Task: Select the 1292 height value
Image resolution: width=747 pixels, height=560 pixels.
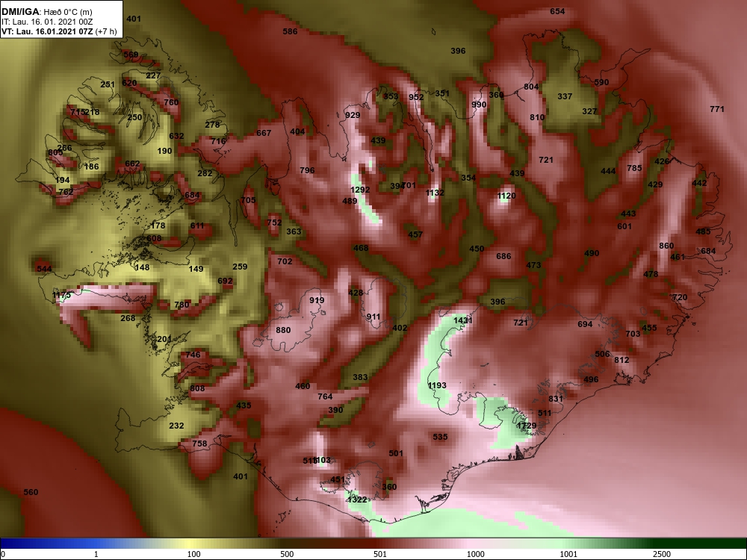Action: coord(360,190)
